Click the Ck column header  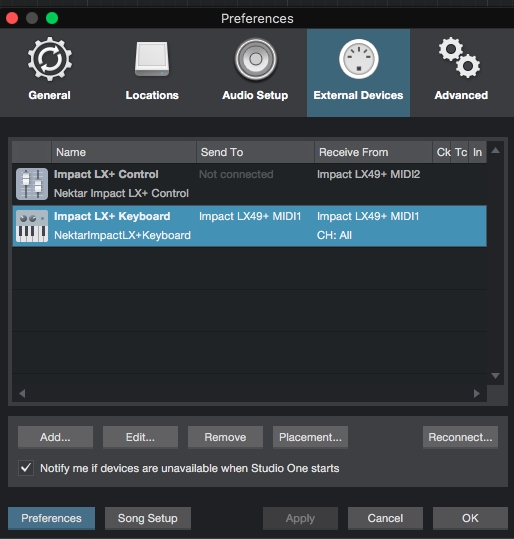point(442,152)
